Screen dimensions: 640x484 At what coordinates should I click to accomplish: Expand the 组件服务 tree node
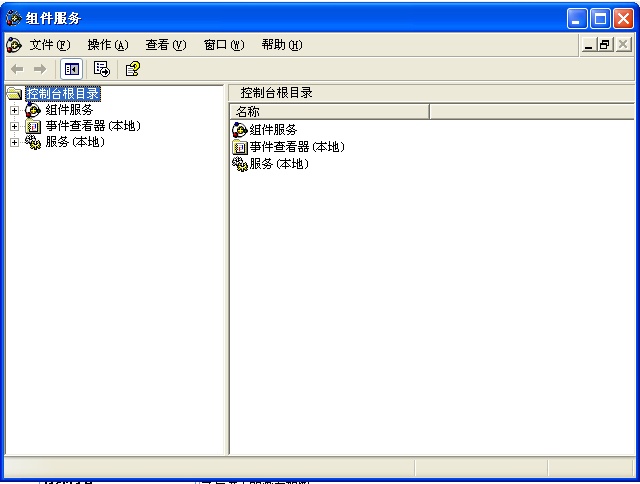point(14,110)
